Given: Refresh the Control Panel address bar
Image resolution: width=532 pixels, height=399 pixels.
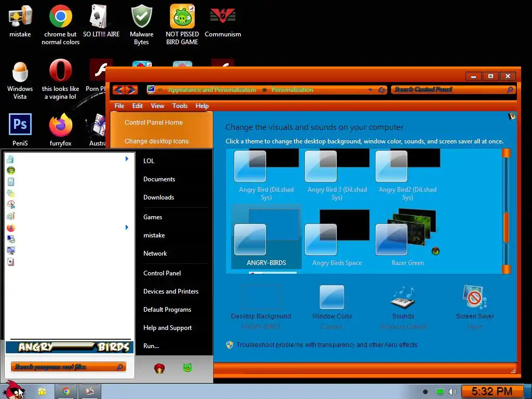Looking at the screenshot, I should coord(382,90).
